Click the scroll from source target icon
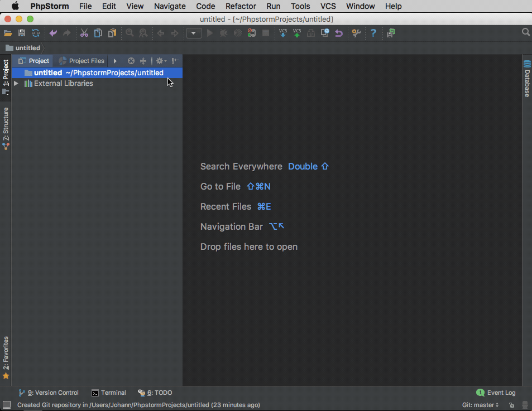 click(x=131, y=61)
